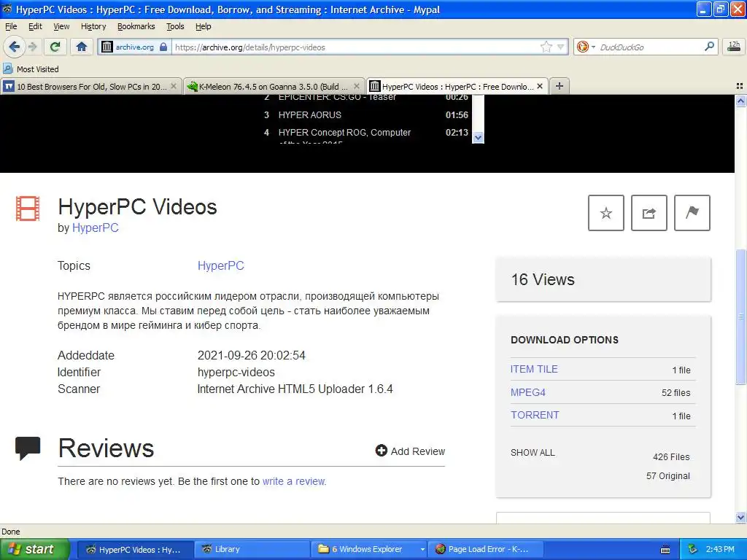Click the URL address field
The width and height of the screenshot is (747, 560).
pyautogui.click(x=356, y=47)
